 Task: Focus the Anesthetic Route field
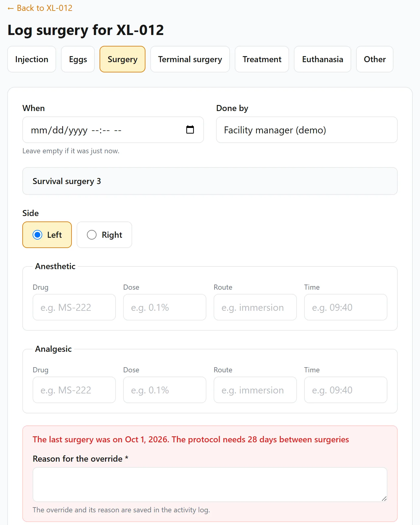255,307
